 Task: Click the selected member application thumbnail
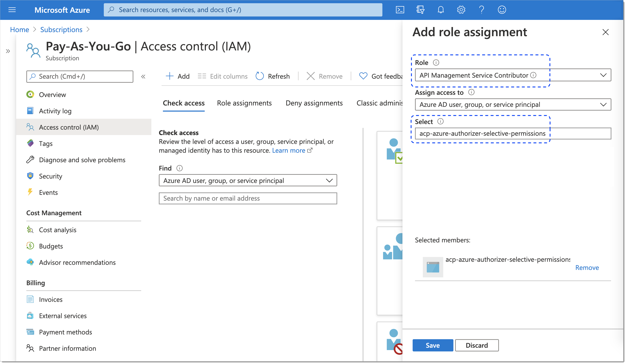tap(433, 267)
